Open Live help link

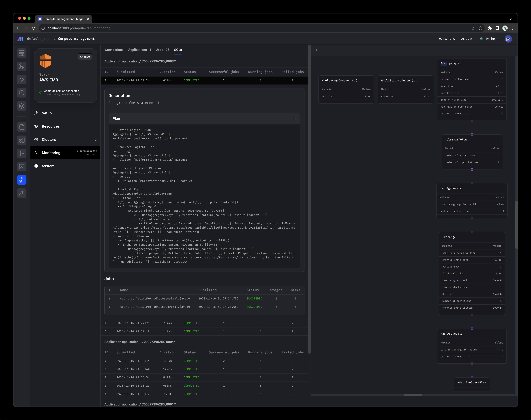(x=488, y=39)
